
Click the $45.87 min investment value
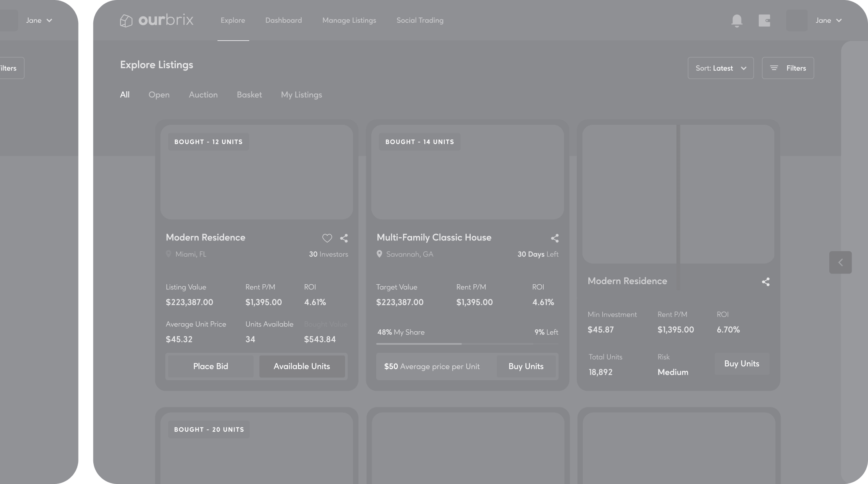tap(601, 330)
